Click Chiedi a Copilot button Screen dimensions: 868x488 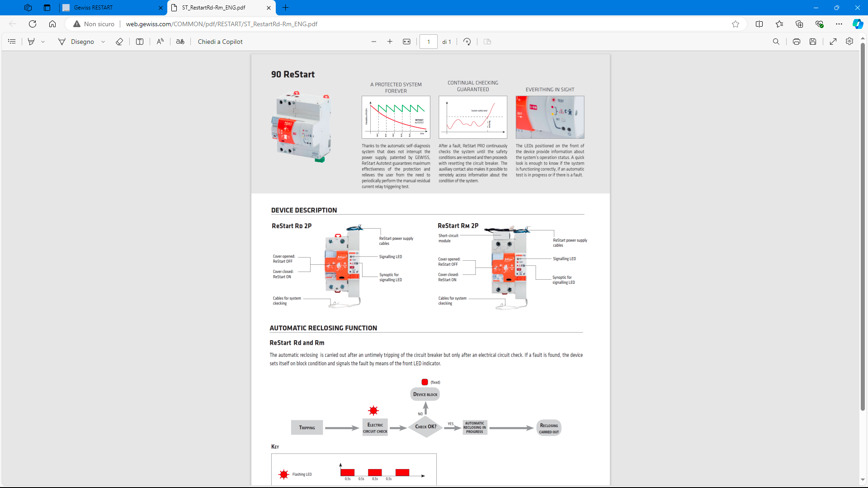pos(220,42)
